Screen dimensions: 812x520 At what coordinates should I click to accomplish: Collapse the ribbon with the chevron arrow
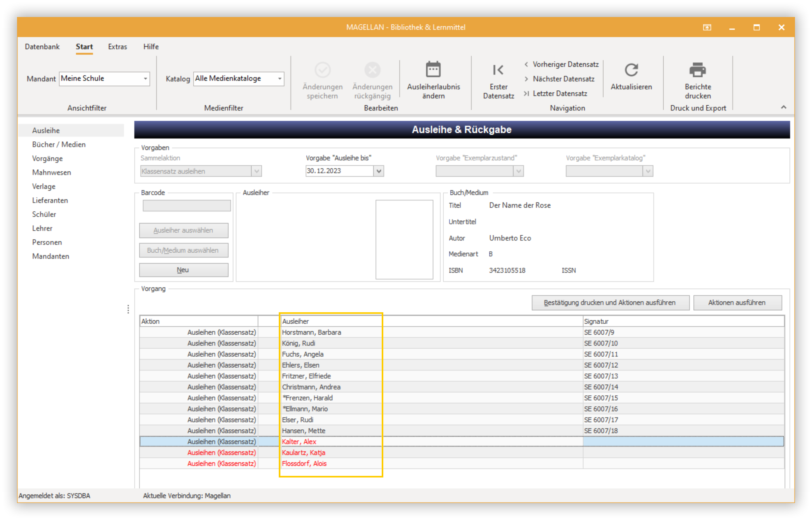click(x=784, y=107)
